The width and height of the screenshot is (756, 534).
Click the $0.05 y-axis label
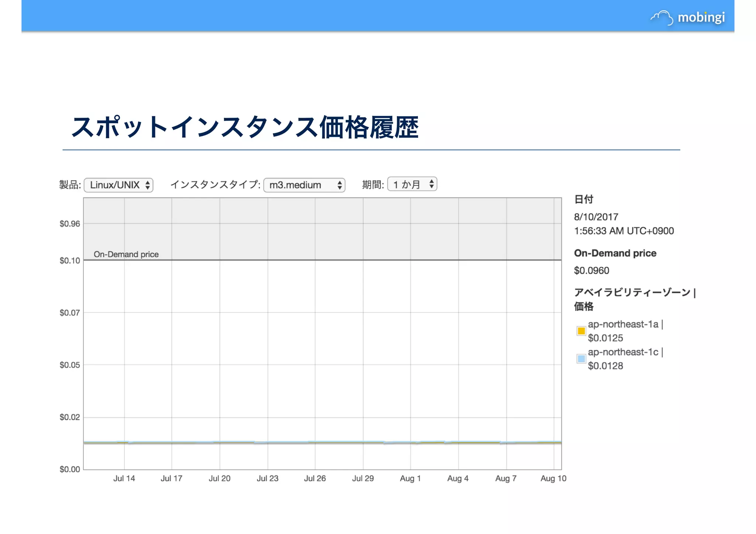click(70, 365)
